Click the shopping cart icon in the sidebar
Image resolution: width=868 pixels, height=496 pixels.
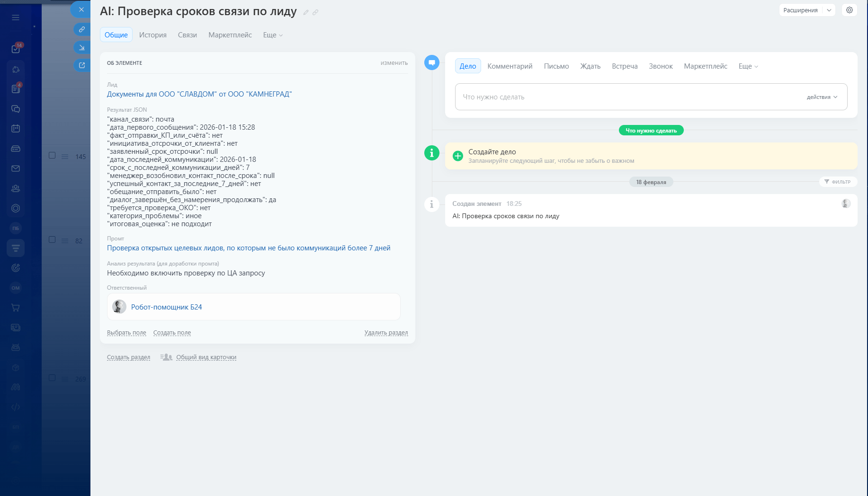point(16,308)
